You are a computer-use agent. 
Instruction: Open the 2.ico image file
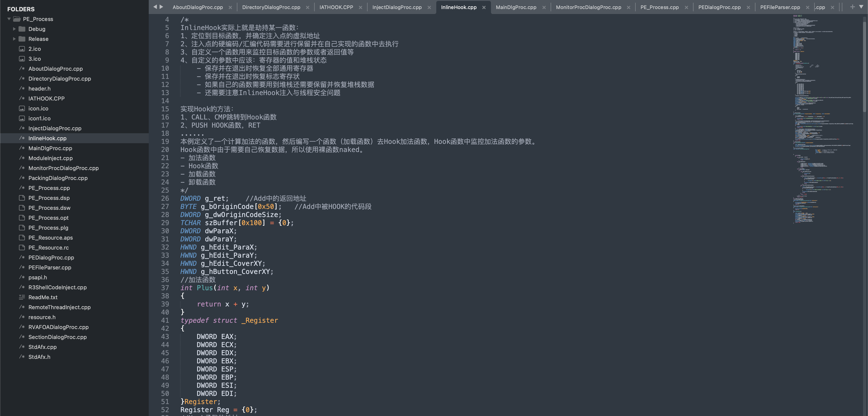pos(34,49)
